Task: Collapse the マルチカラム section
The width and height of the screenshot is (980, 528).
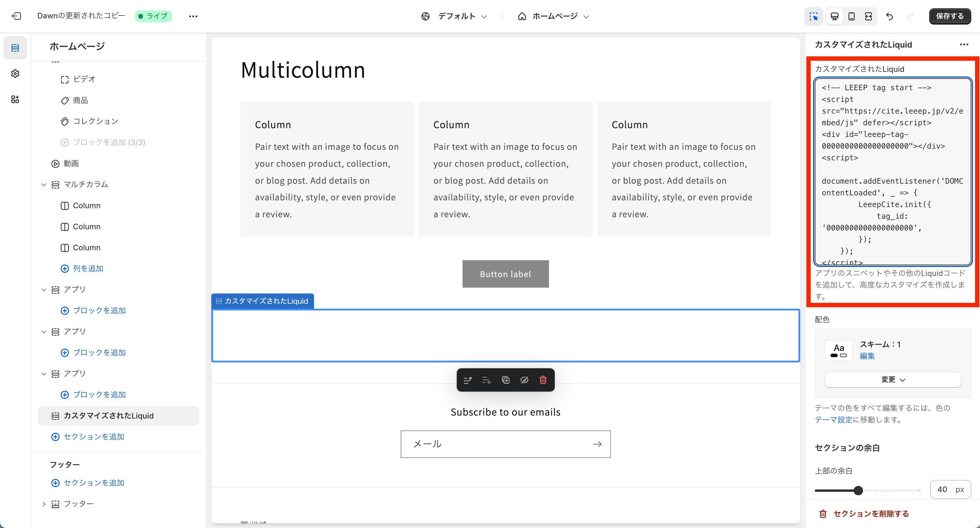Action: [x=44, y=185]
